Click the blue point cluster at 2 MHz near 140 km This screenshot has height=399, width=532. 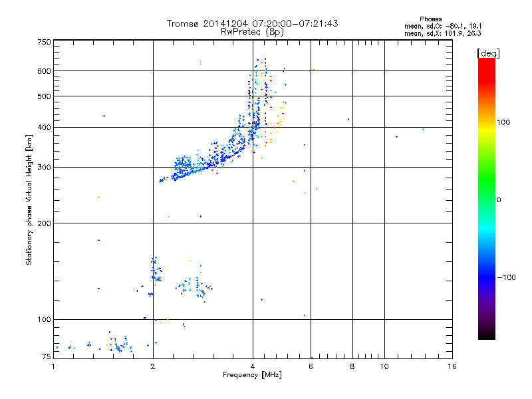(156, 270)
